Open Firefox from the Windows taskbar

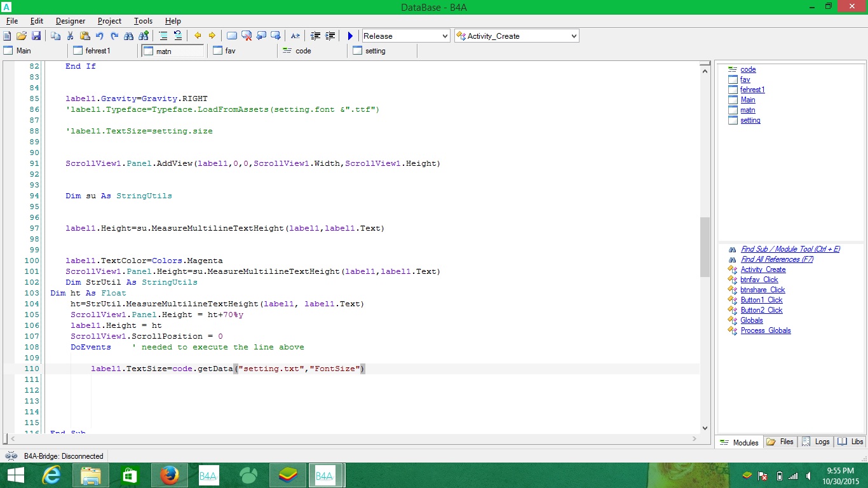coord(169,475)
